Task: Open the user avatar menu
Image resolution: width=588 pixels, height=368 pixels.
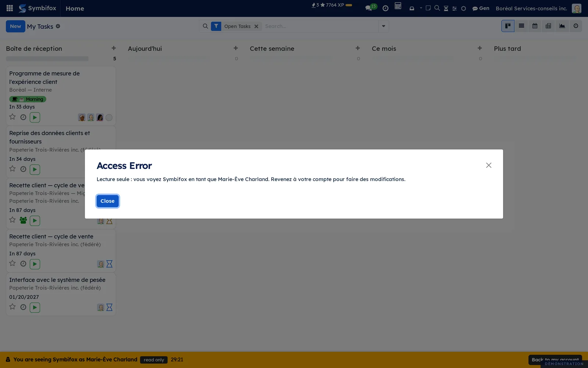Action: click(x=576, y=8)
